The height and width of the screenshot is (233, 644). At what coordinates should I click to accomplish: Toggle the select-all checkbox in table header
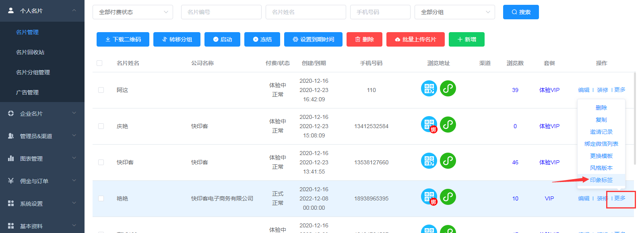tap(99, 63)
